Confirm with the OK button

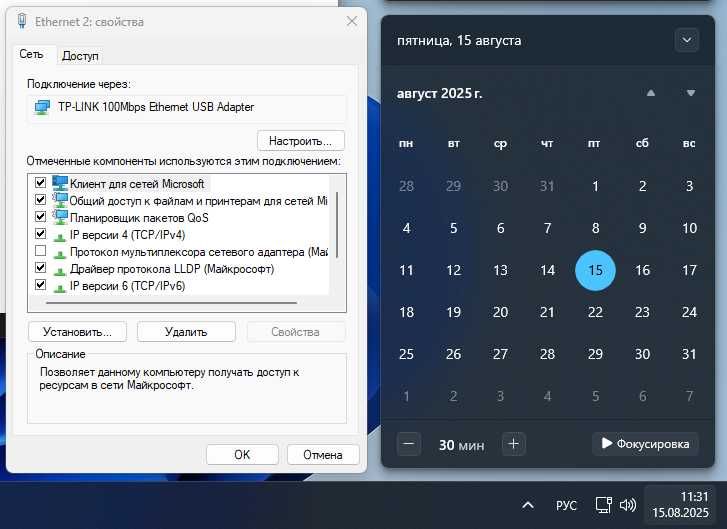pyautogui.click(x=242, y=455)
